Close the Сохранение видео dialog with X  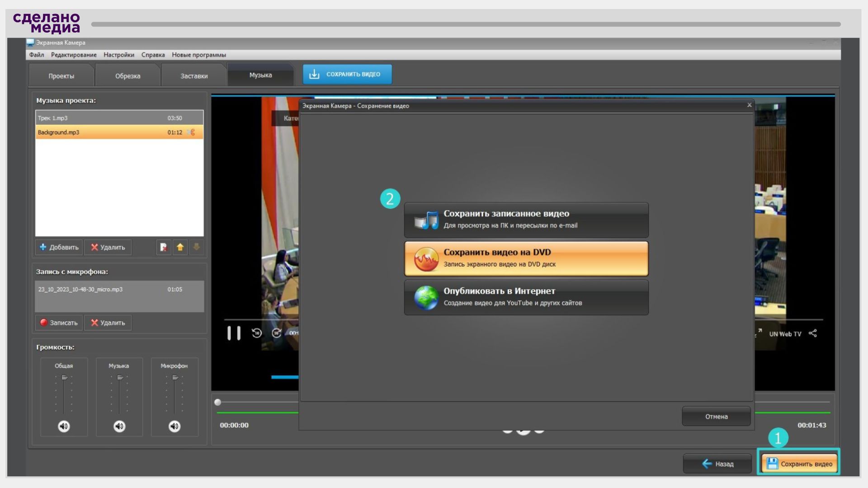tap(749, 105)
